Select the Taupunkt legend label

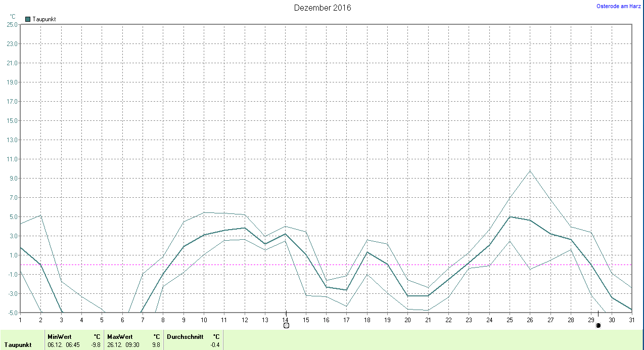pyautogui.click(x=44, y=19)
